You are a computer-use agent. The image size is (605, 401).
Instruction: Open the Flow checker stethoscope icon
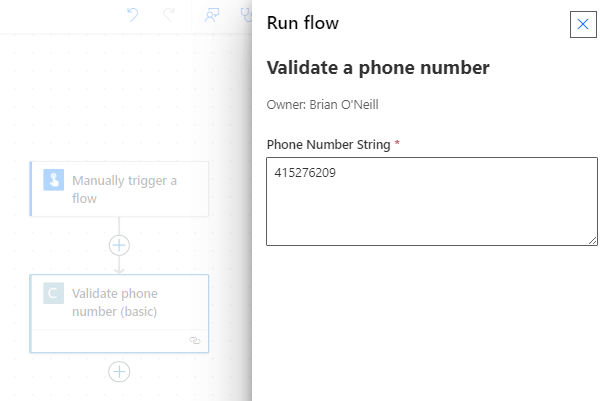coord(246,15)
